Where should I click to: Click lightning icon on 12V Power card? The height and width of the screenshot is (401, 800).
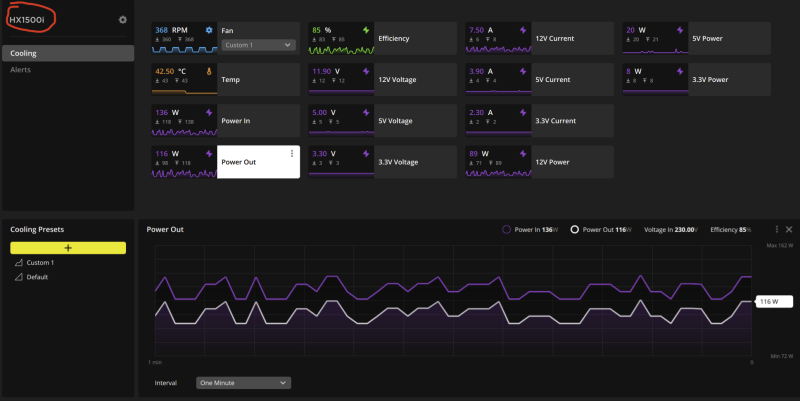pos(523,154)
